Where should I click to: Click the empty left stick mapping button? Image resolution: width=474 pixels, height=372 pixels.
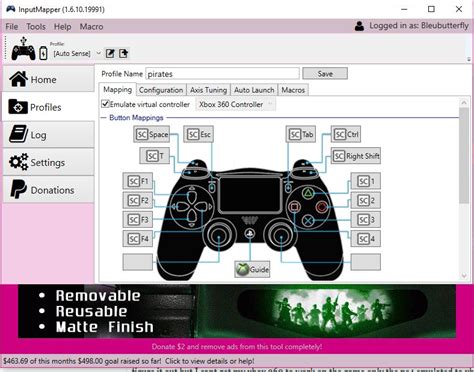click(x=138, y=262)
